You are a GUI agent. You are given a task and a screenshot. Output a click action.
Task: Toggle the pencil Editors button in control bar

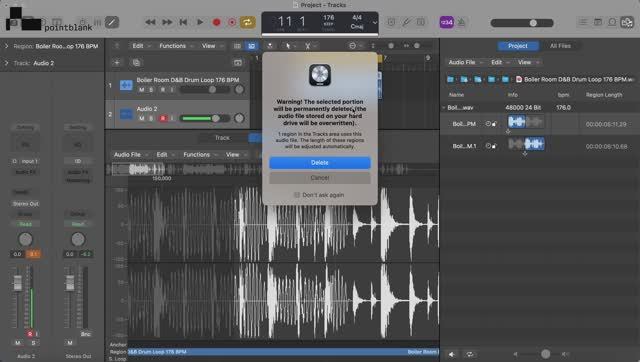(111, 22)
